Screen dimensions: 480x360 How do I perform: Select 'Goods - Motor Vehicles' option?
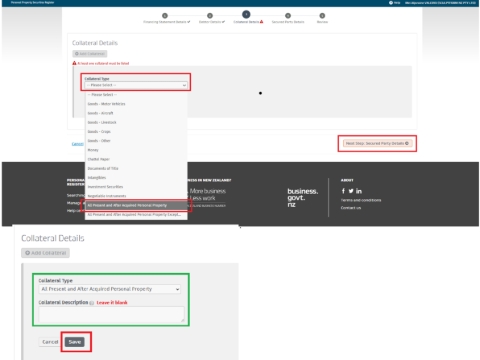pyautogui.click(x=136, y=104)
